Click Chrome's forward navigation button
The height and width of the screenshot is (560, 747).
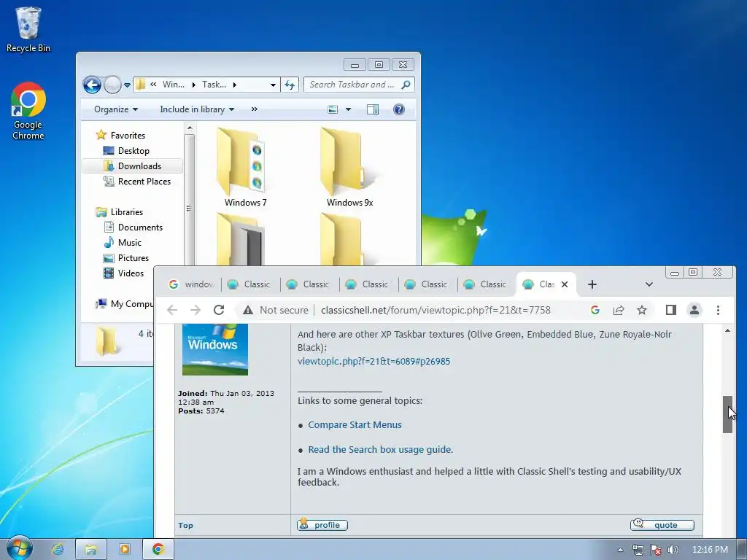pos(196,310)
